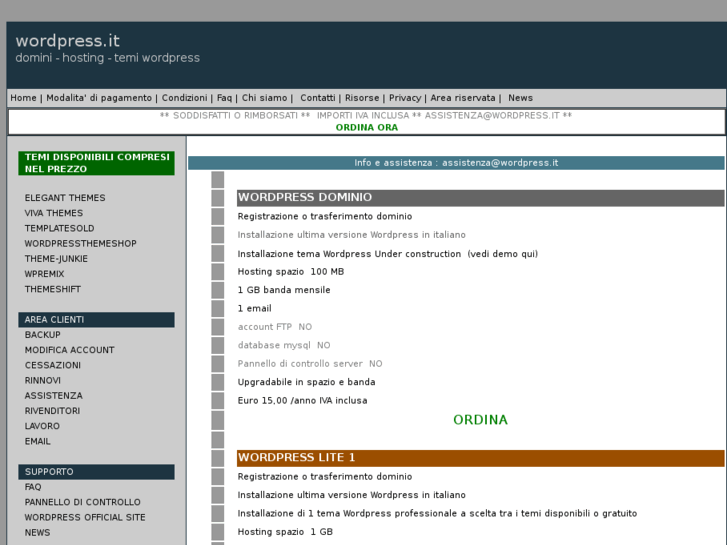Open Assistenza in client area sidebar
This screenshot has height=545, width=727.
pyautogui.click(x=54, y=396)
